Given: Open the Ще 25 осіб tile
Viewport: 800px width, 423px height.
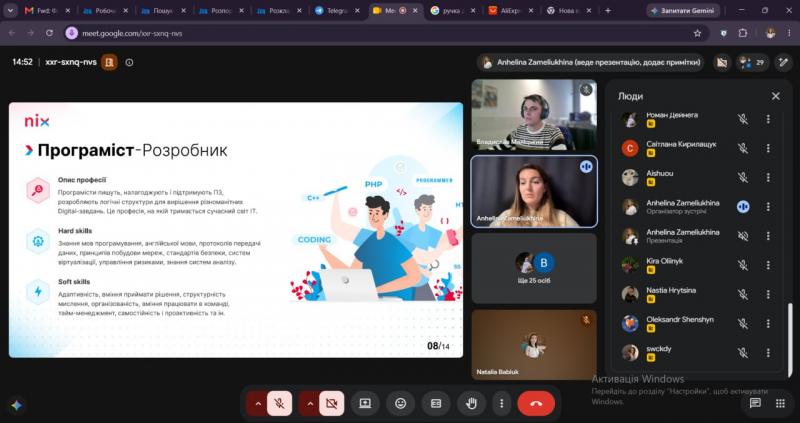Looking at the screenshot, I should point(534,268).
